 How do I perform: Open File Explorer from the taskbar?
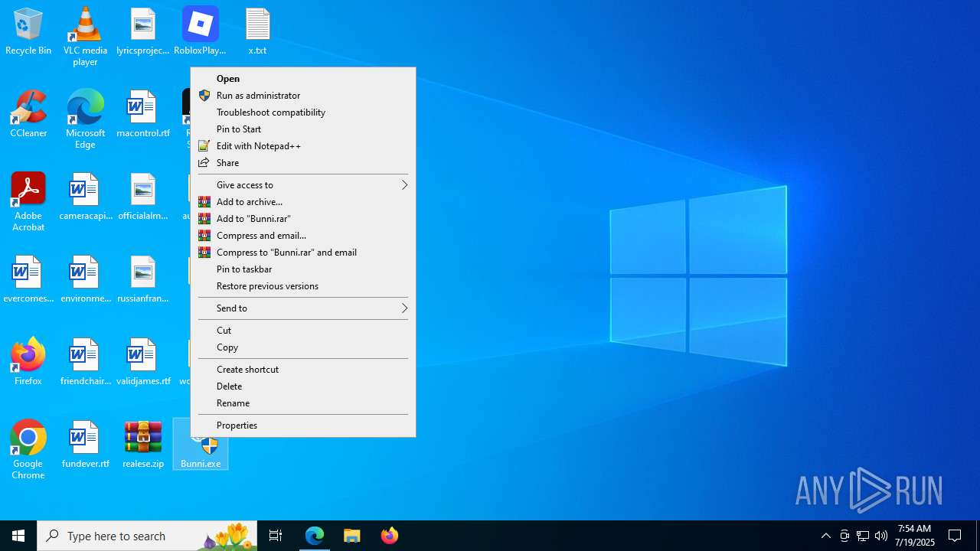352,536
